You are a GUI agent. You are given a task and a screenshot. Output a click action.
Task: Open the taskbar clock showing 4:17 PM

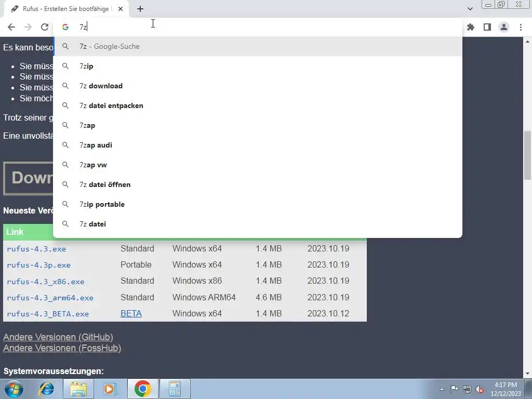pyautogui.click(x=506, y=389)
